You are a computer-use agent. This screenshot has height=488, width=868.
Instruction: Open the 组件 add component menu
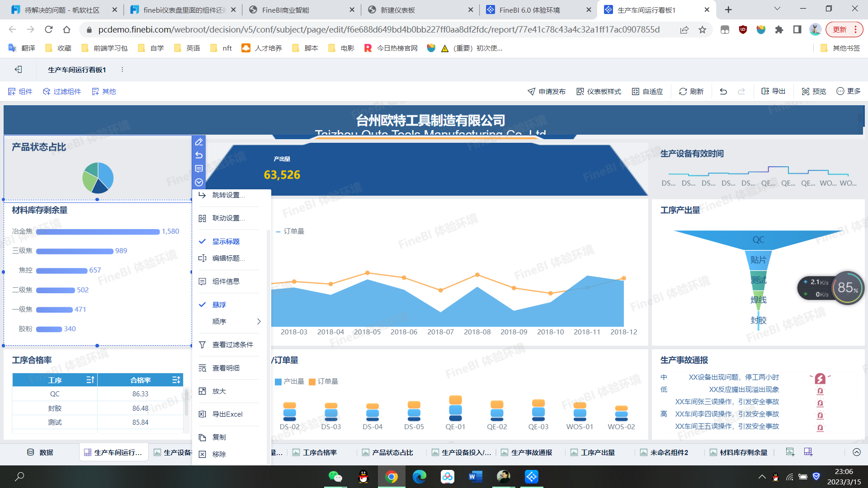(20, 91)
